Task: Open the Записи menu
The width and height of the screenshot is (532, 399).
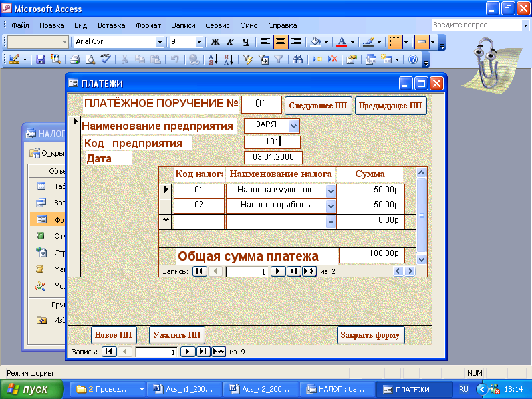Action: pyautogui.click(x=184, y=25)
